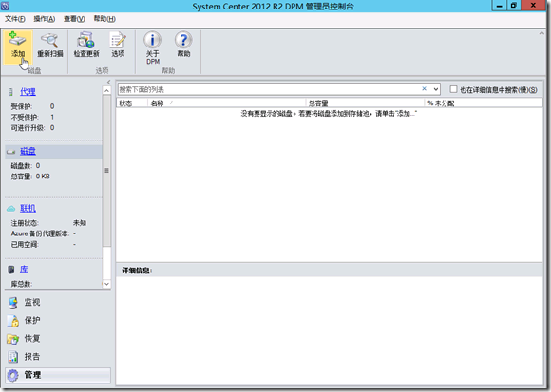
Task: Click the disk drive icon beside 磁盘
Action: click(x=10, y=152)
